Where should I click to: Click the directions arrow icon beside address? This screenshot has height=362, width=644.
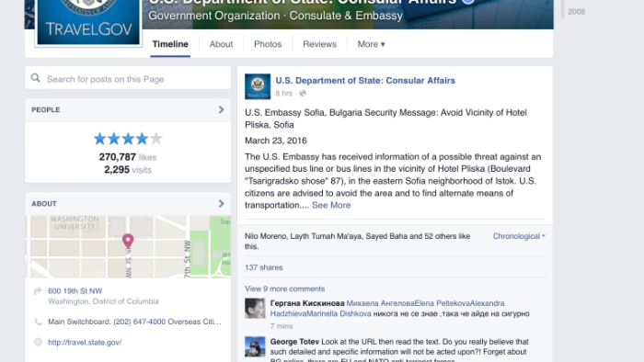click(x=38, y=291)
